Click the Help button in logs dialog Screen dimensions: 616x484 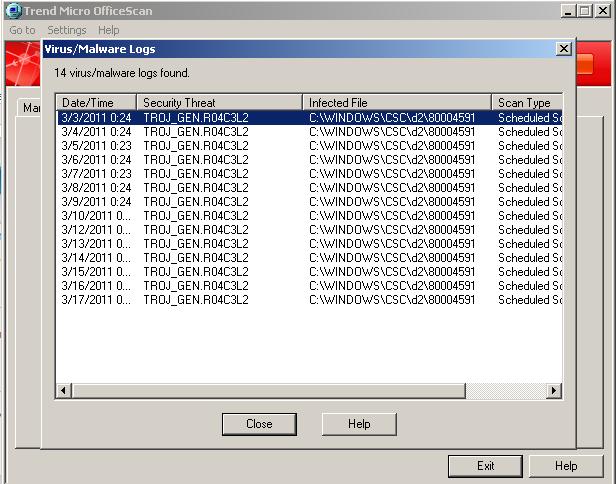(359, 424)
